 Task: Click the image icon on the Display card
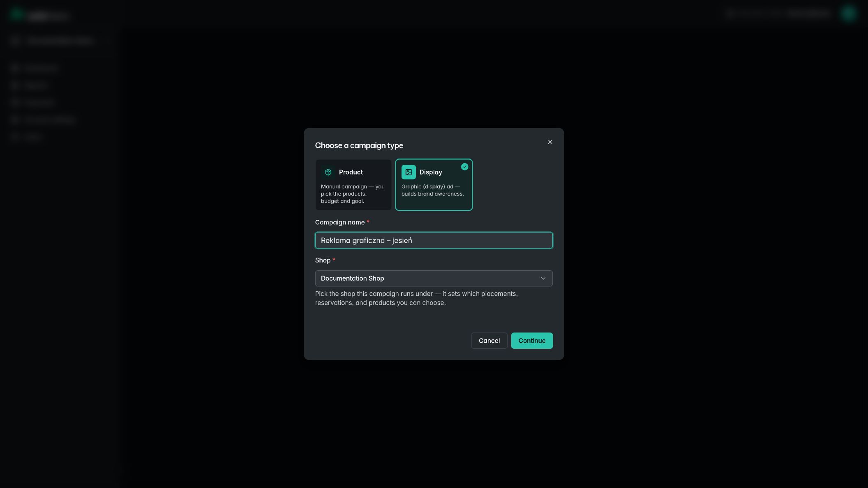[409, 172]
